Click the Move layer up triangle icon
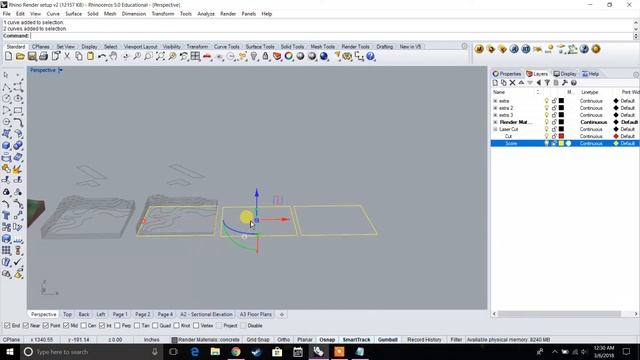 521,83
